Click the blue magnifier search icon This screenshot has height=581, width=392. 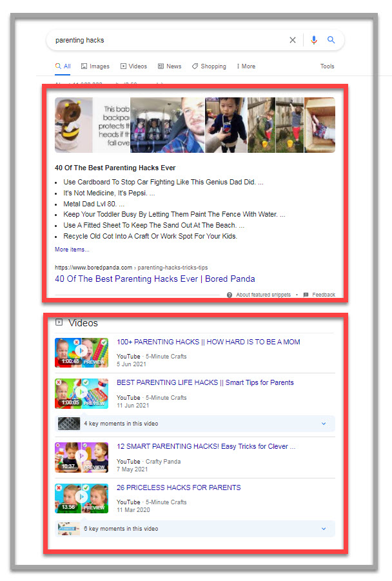point(331,39)
